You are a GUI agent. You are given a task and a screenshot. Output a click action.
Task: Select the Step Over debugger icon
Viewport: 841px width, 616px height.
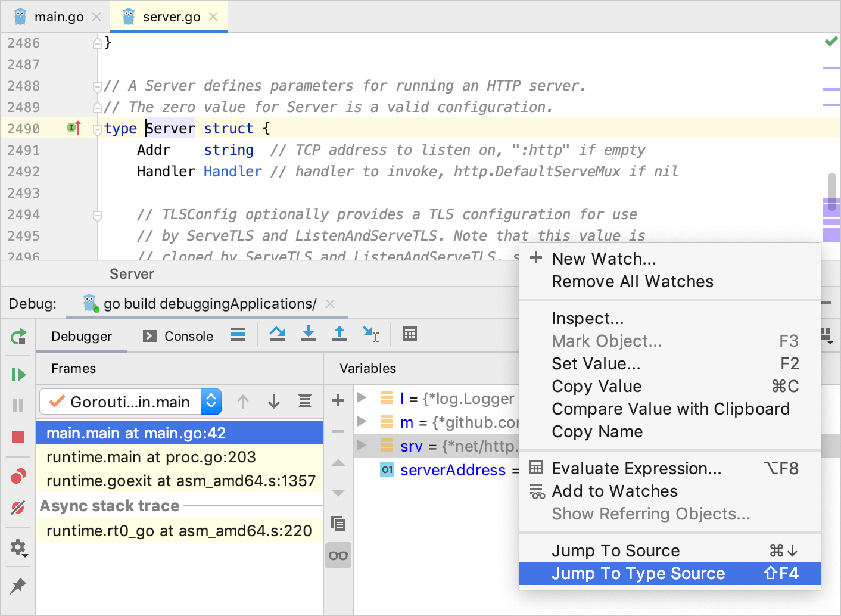(x=277, y=334)
